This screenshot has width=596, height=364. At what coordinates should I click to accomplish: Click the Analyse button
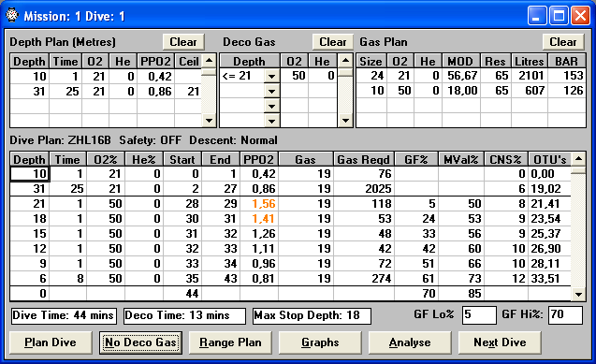click(x=410, y=342)
